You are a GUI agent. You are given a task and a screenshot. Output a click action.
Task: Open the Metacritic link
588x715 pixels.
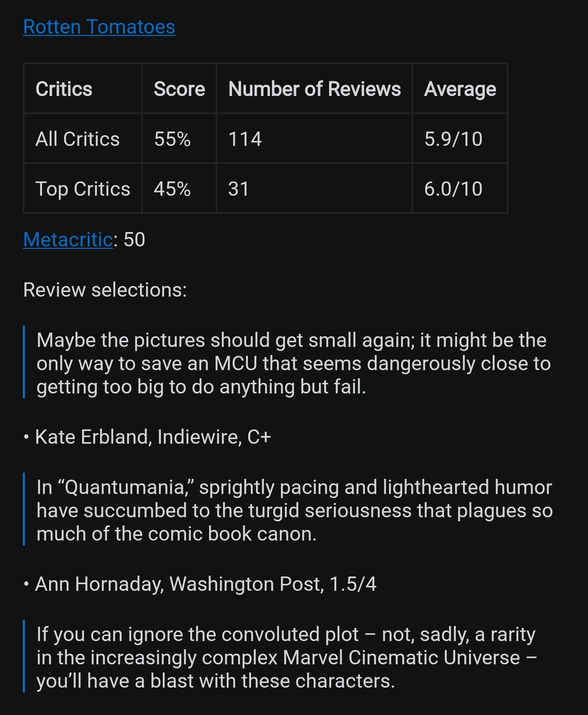pos(68,240)
